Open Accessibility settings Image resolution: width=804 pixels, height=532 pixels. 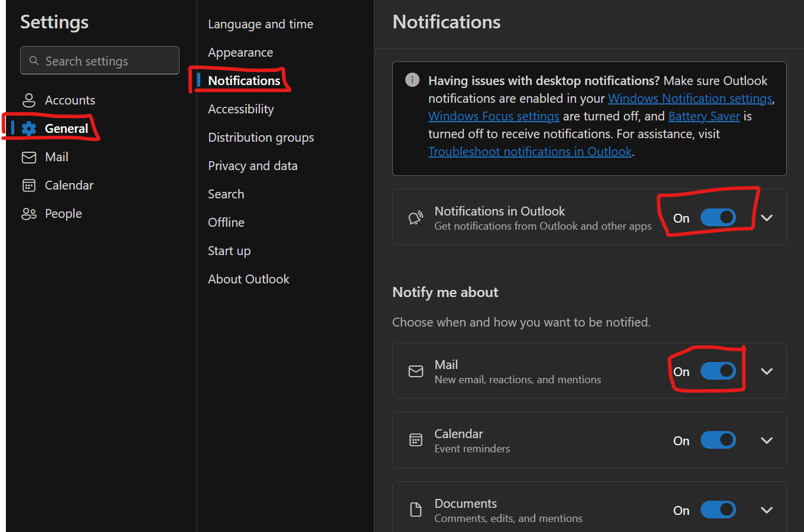(x=241, y=109)
